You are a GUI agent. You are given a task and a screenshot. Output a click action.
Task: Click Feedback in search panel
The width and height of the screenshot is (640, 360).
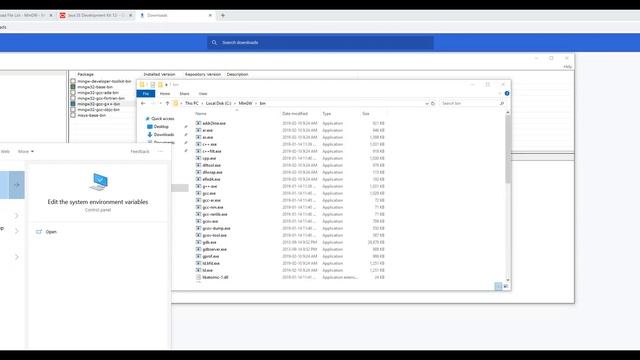pyautogui.click(x=140, y=151)
